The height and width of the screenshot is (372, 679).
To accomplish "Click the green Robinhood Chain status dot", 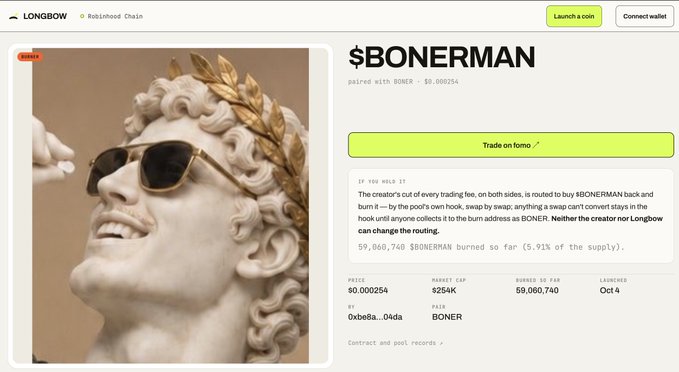I will (82, 16).
